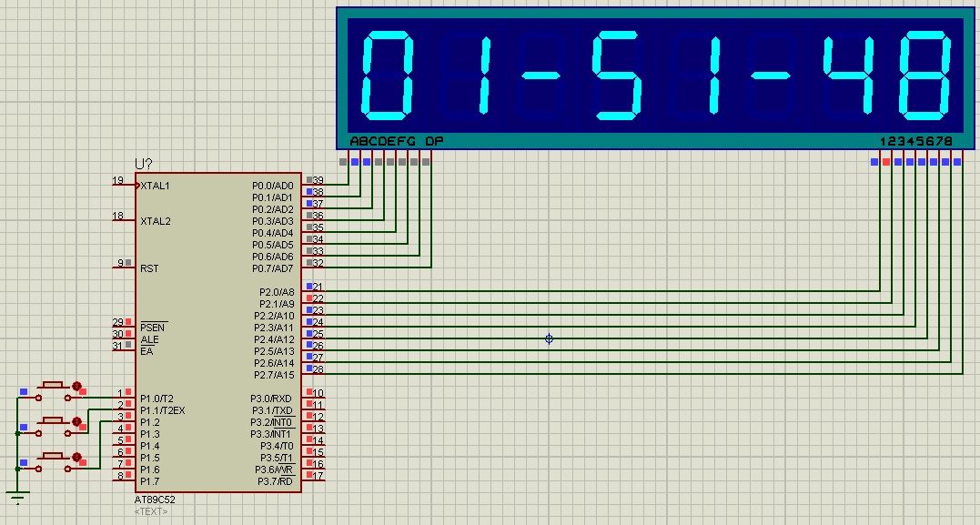
Task: Click the lit digit 0 on the display
Action: point(388,75)
